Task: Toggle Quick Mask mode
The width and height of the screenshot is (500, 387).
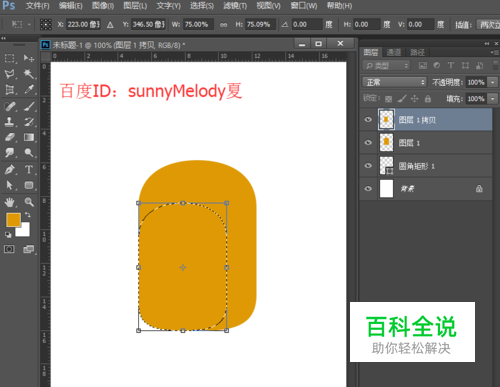Action: 9,249
